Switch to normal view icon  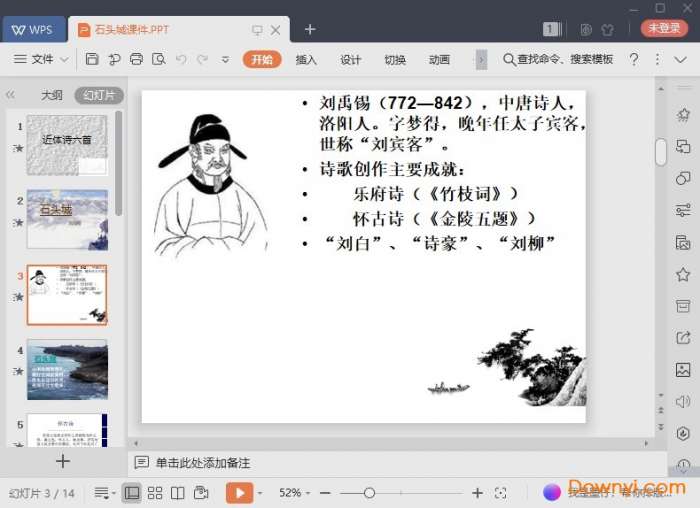(132, 493)
